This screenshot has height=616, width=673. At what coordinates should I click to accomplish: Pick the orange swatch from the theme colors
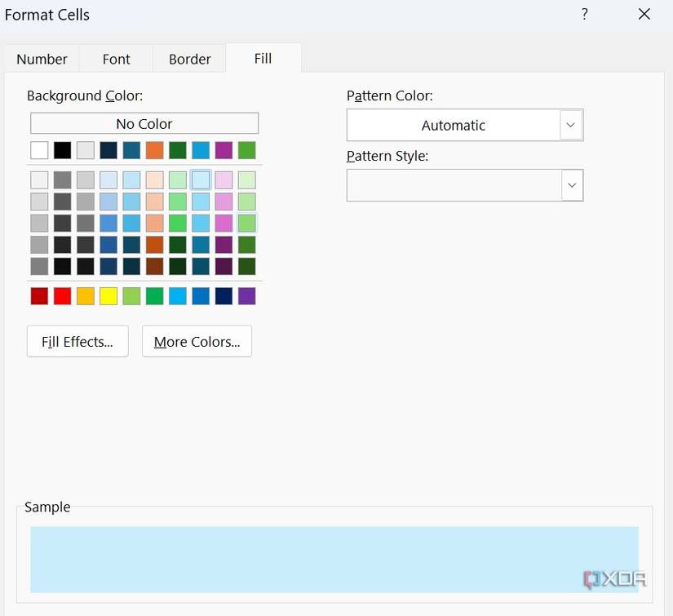point(153,150)
